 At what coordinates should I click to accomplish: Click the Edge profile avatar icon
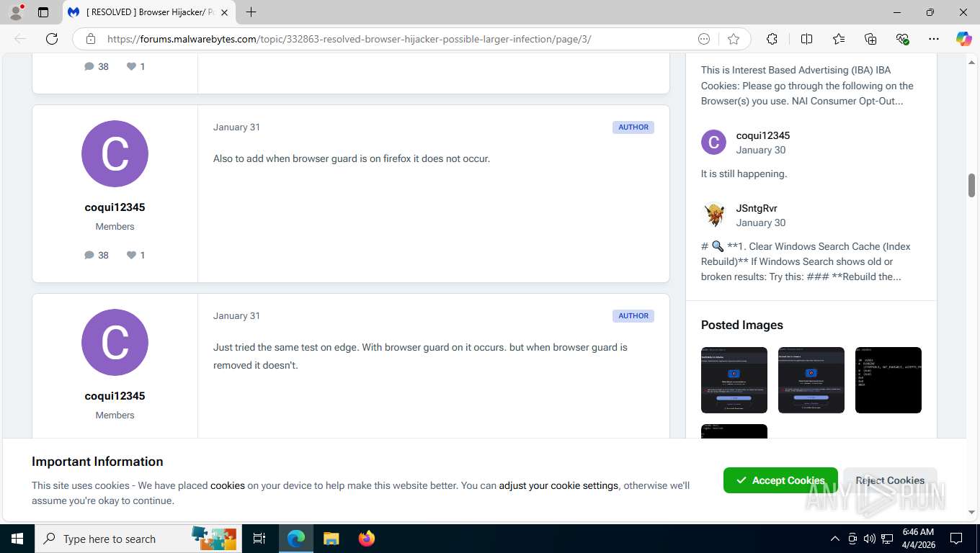(16, 12)
